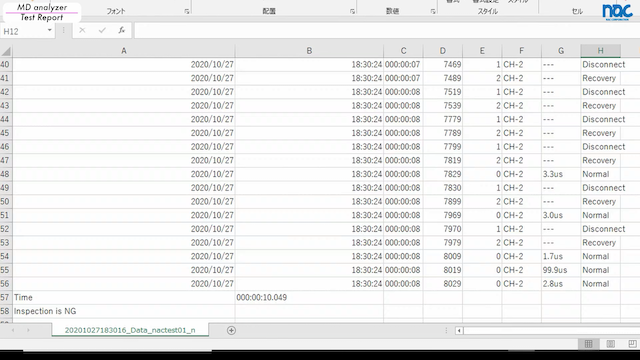Click the Cancel X icon in formula bar
This screenshot has height=360, width=640.
[x=82, y=30]
